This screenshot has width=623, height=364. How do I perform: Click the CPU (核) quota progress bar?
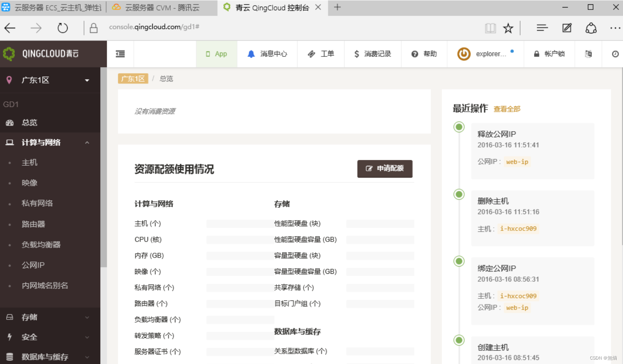240,240
